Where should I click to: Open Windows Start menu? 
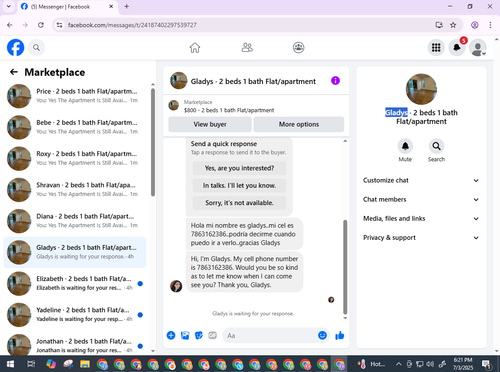pos(10,364)
